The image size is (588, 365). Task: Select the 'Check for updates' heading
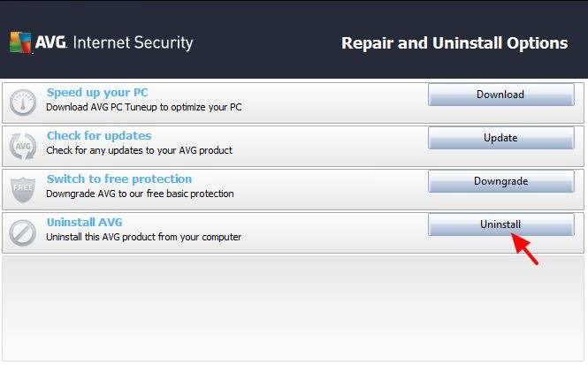point(99,135)
